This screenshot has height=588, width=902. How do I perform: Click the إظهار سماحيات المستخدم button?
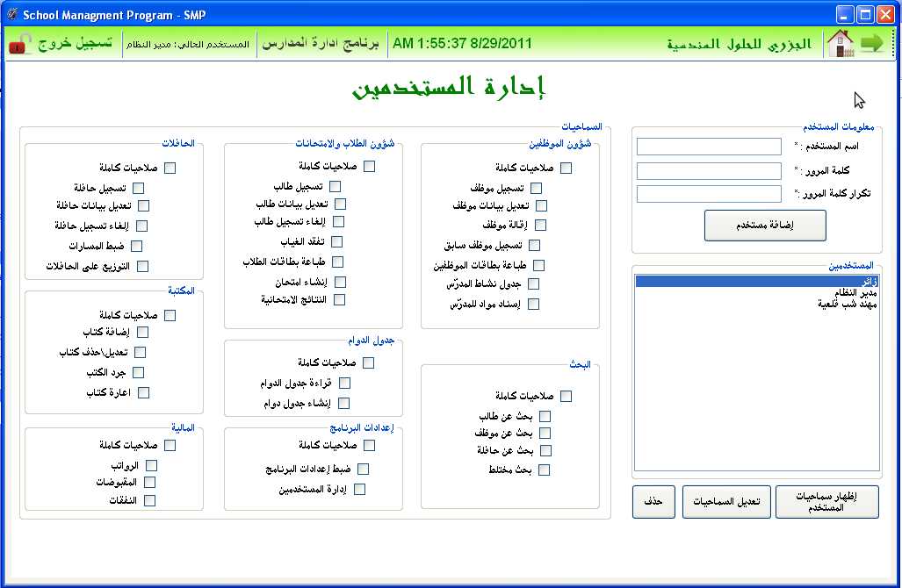(827, 502)
